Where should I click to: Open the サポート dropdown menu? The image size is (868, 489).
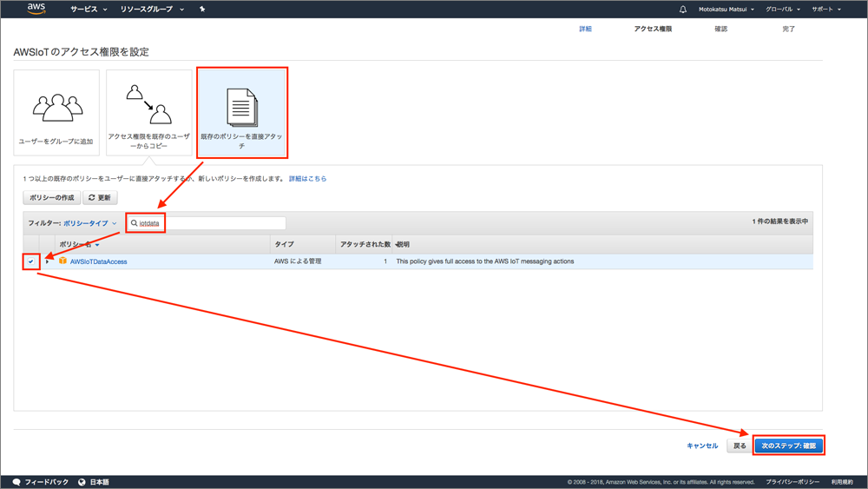pyautogui.click(x=826, y=10)
